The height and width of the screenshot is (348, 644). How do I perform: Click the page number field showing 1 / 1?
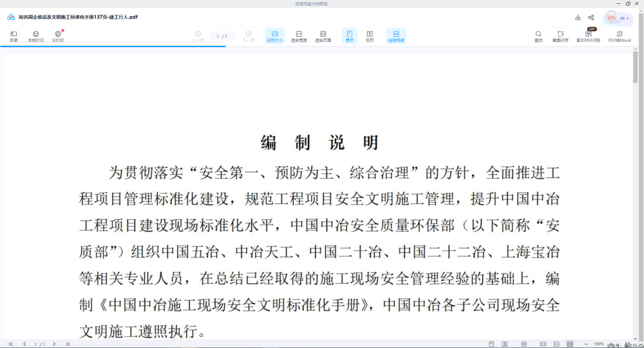222,37
